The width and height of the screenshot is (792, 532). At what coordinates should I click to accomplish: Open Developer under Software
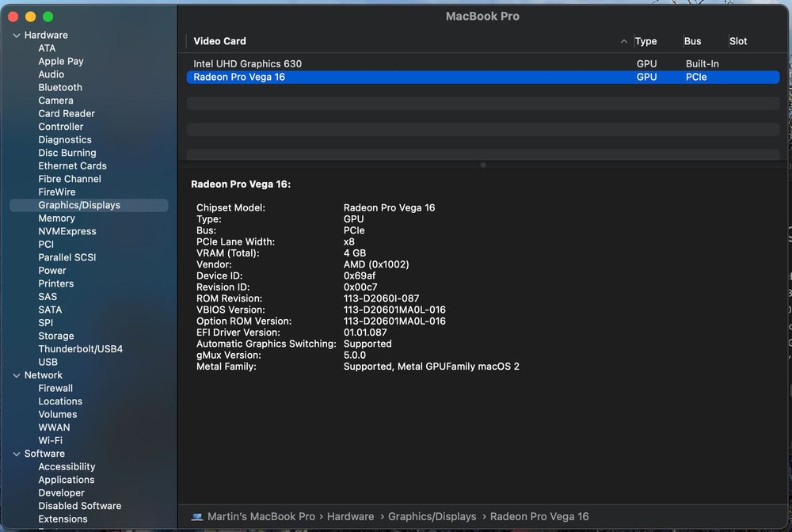pos(61,493)
